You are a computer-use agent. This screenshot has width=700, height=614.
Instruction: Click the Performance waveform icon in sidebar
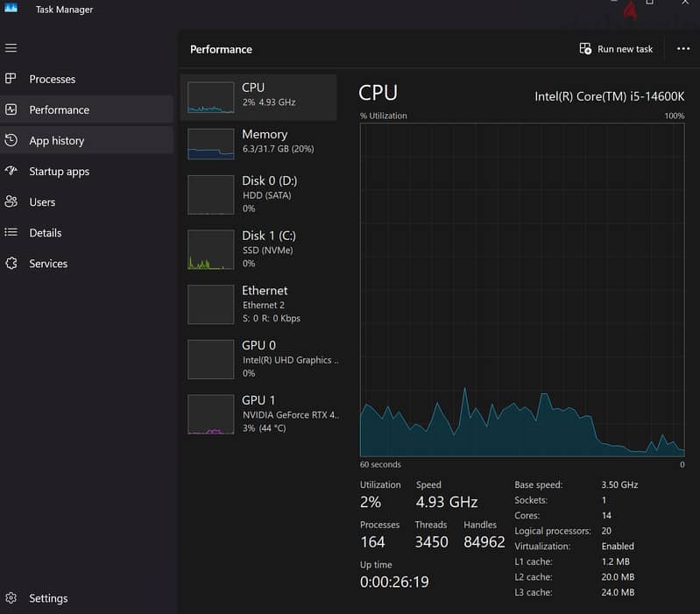click(11, 109)
